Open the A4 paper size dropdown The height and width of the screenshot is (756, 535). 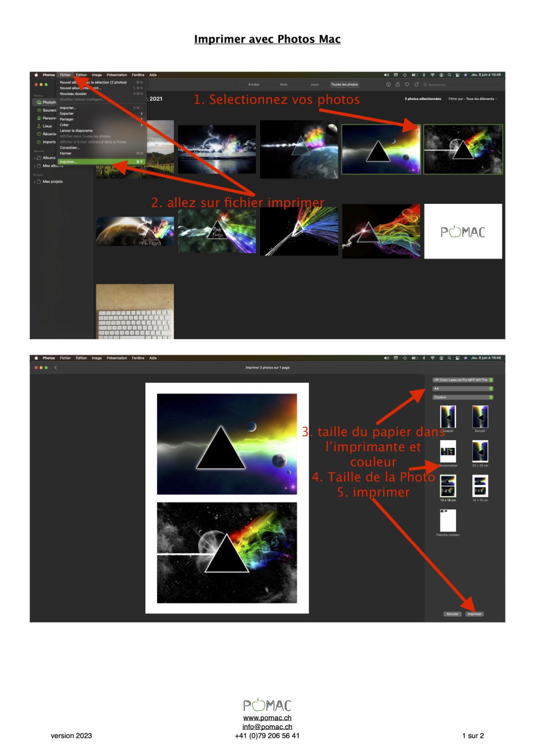[x=462, y=389]
